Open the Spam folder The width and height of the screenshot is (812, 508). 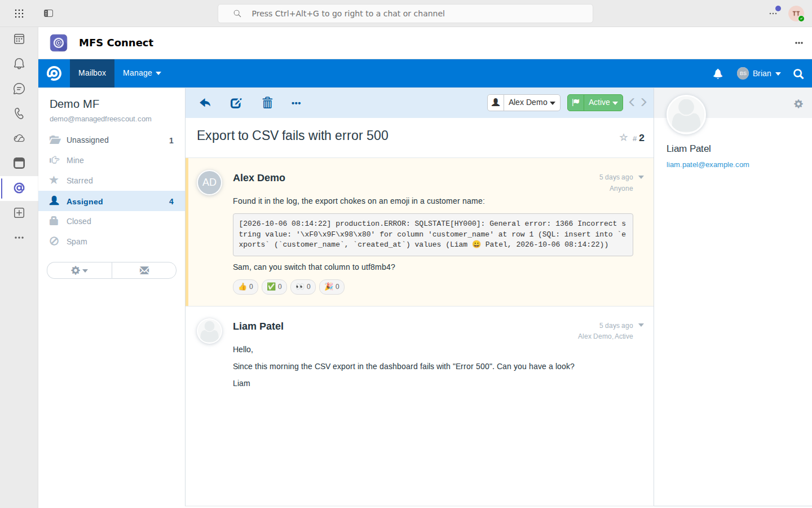point(112,242)
